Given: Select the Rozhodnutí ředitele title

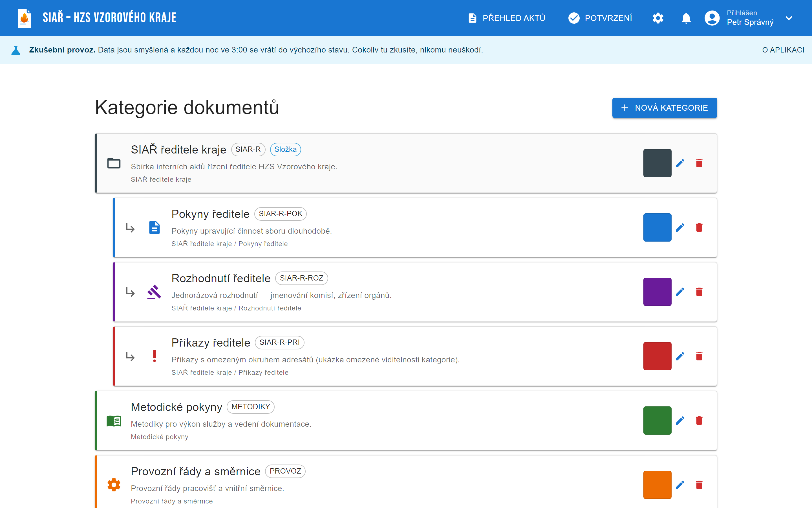Looking at the screenshot, I should [221, 278].
